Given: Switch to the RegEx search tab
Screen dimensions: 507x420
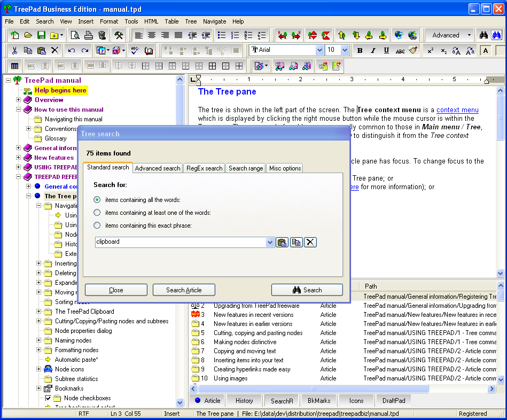Looking at the screenshot, I should pos(205,168).
